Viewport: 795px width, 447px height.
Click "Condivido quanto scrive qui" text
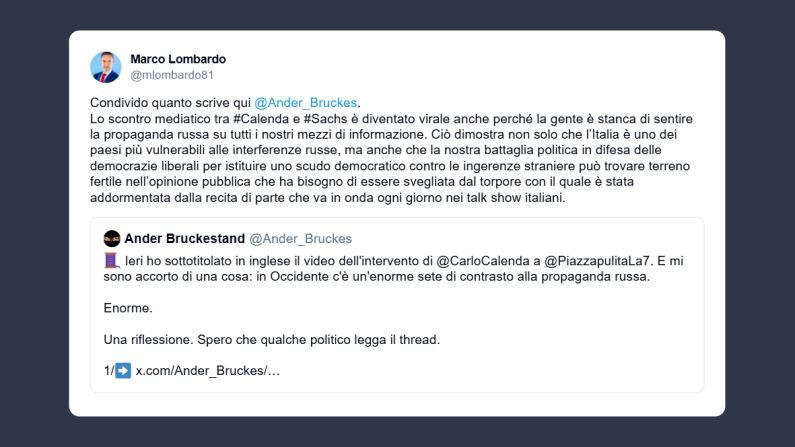pos(170,102)
